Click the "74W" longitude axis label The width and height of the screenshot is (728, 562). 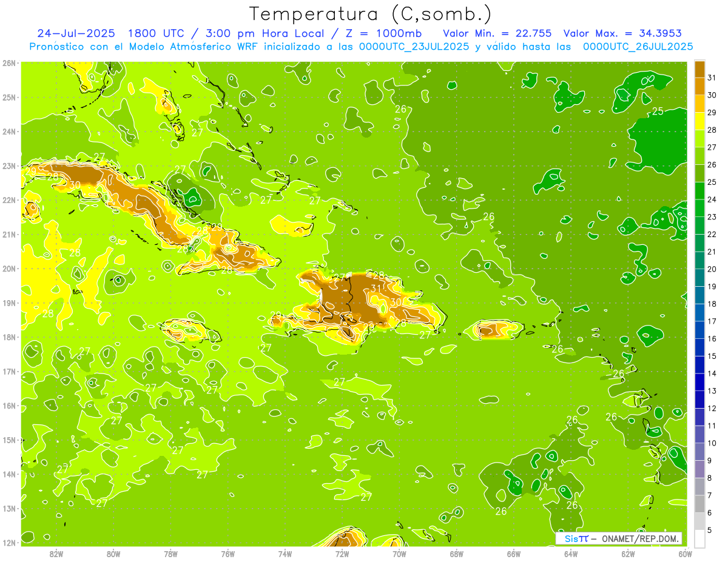coord(285,554)
